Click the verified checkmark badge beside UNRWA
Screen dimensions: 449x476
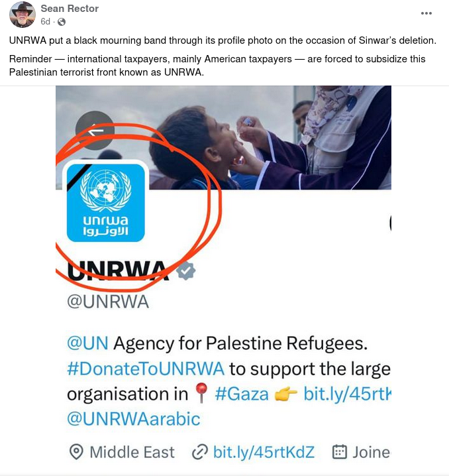point(186,270)
